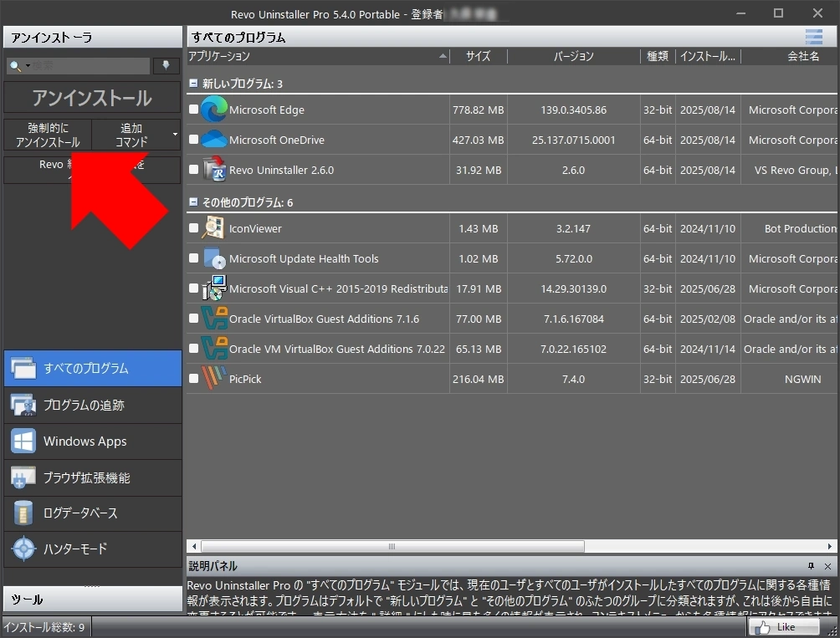Open the view options menu icon
Screen dimensions: 840x638
click(814, 37)
